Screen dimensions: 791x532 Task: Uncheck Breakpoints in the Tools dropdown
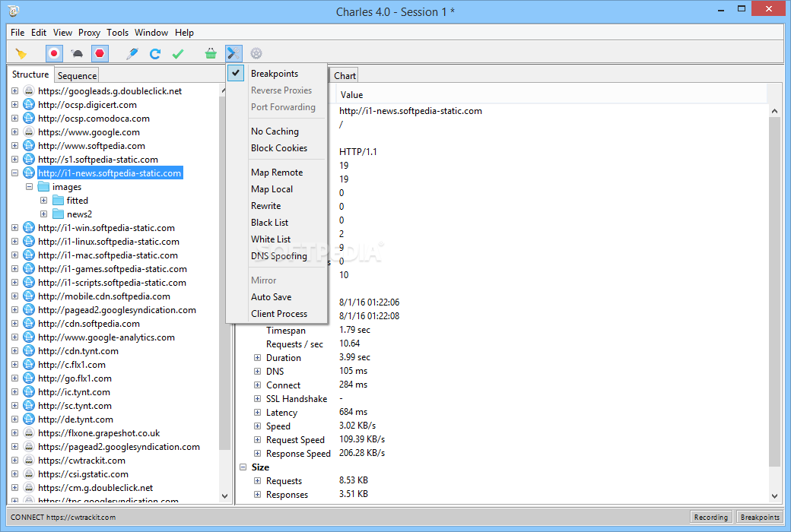click(x=276, y=74)
